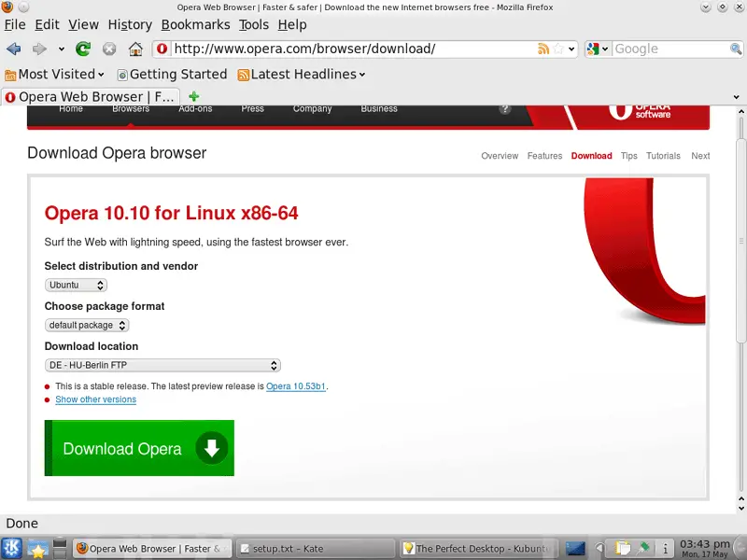Select the Opera Web Browser tab
This screenshot has width=747, height=560.
pyautogui.click(x=90, y=97)
